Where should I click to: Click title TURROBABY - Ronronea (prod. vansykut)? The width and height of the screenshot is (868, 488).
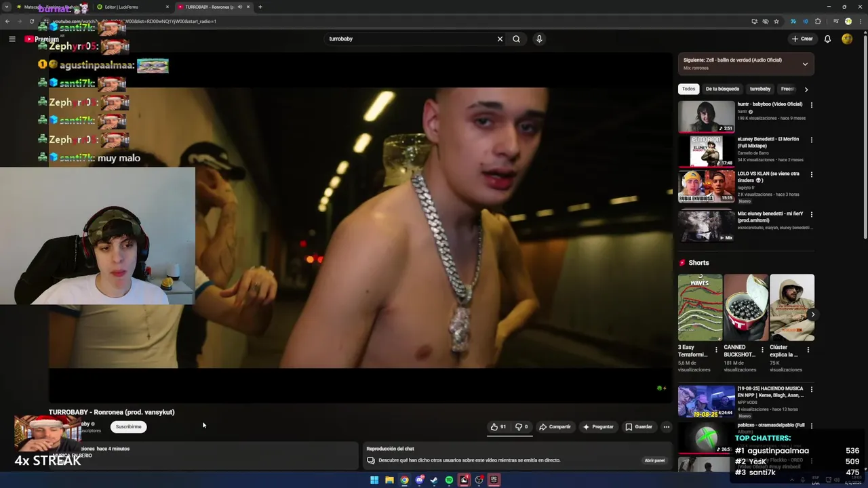pos(112,412)
